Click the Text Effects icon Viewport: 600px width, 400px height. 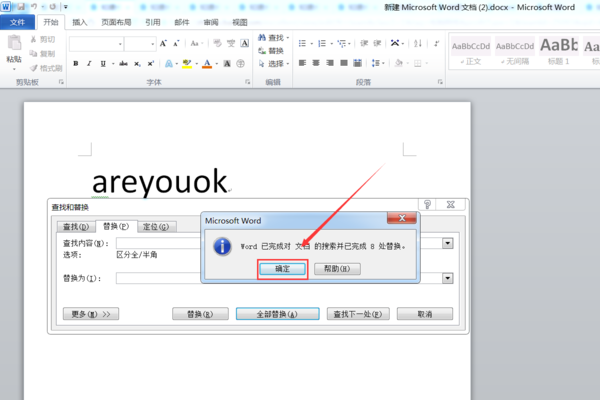point(168,64)
